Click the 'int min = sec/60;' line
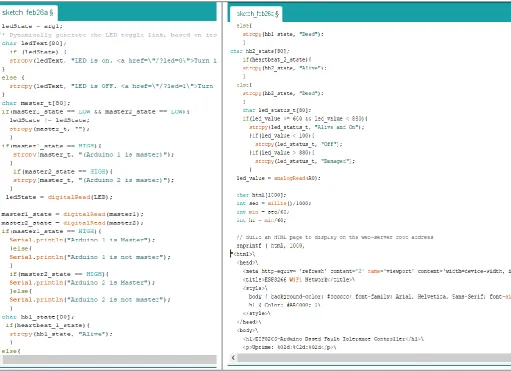Screen dimensions: 511x371 [263, 212]
